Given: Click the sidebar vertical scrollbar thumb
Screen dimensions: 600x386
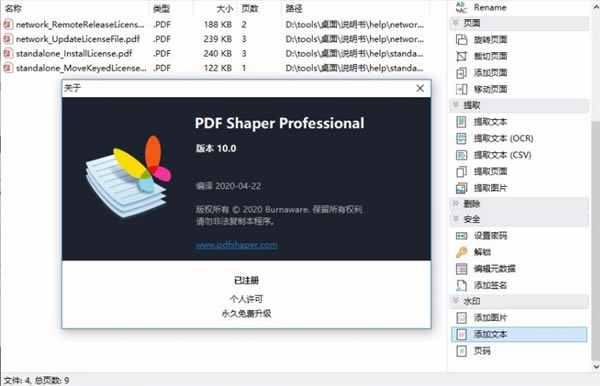Looking at the screenshot, I should click(596, 240).
